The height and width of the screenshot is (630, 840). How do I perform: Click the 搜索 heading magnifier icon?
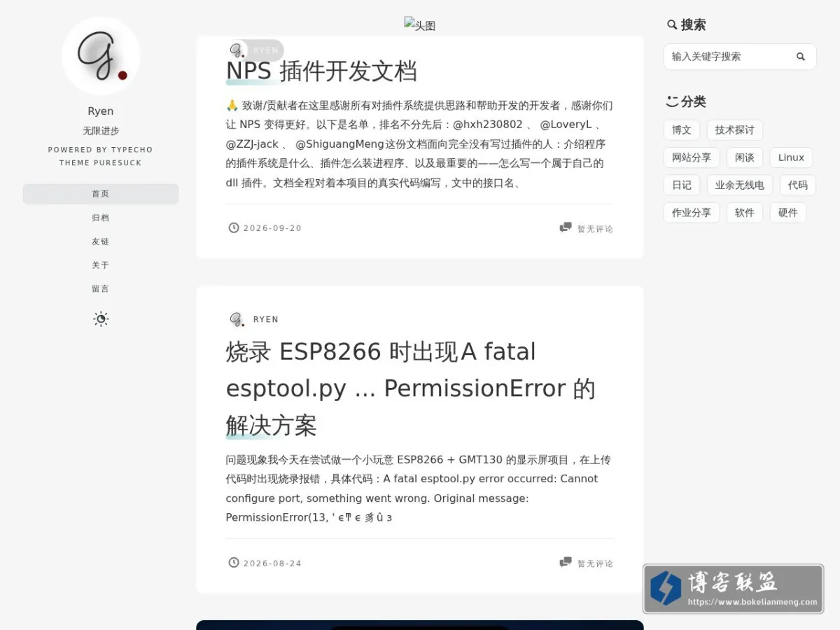pyautogui.click(x=672, y=24)
